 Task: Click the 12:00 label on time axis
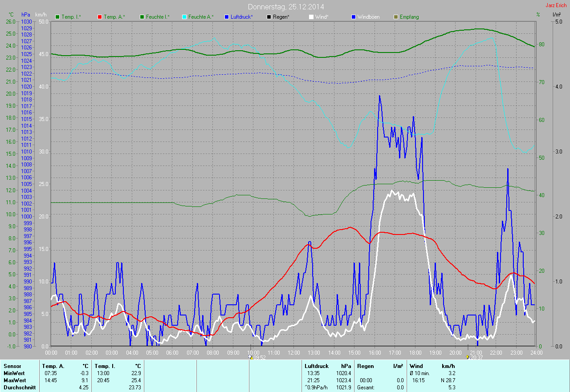pyautogui.click(x=293, y=353)
